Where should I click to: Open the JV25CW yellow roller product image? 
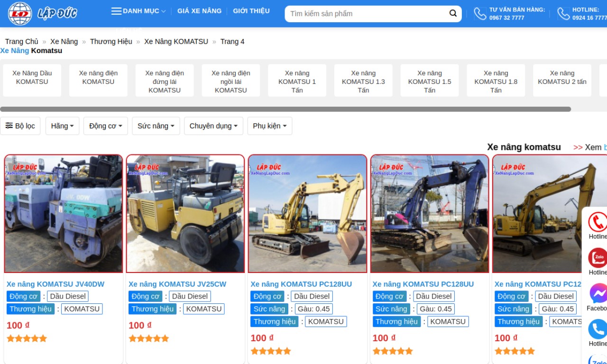[x=185, y=214]
